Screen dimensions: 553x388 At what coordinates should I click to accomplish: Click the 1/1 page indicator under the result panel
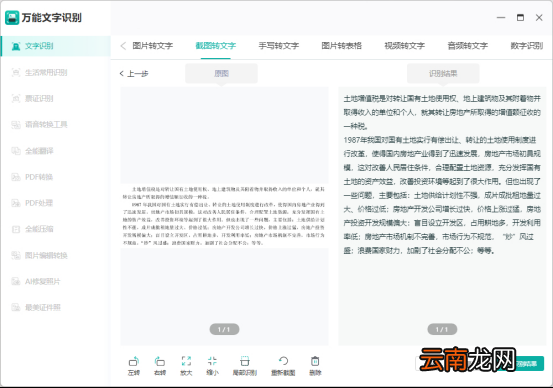pos(442,329)
